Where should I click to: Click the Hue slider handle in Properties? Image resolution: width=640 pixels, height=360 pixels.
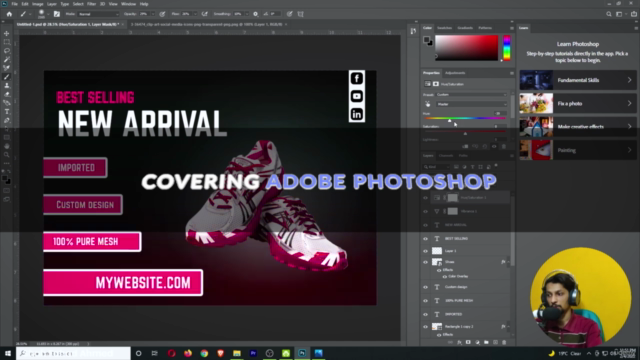[x=449, y=120]
